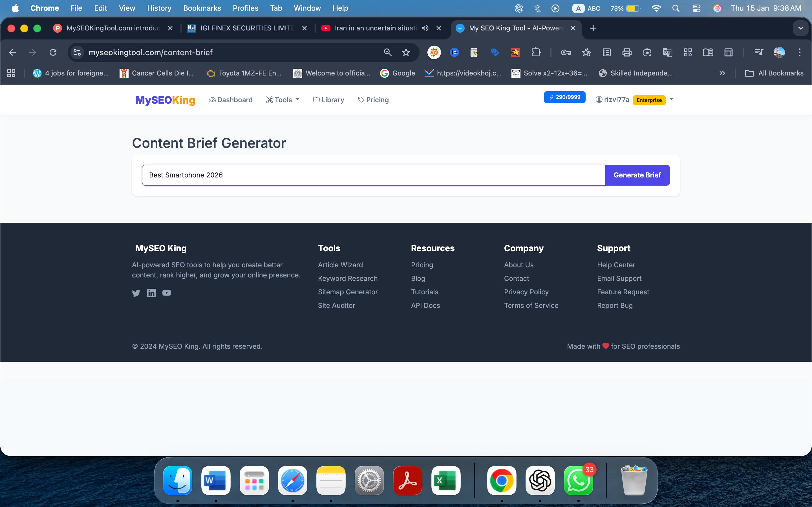812x507 pixels.
Task: Open macOS Control Center toggles
Action: 696,8
